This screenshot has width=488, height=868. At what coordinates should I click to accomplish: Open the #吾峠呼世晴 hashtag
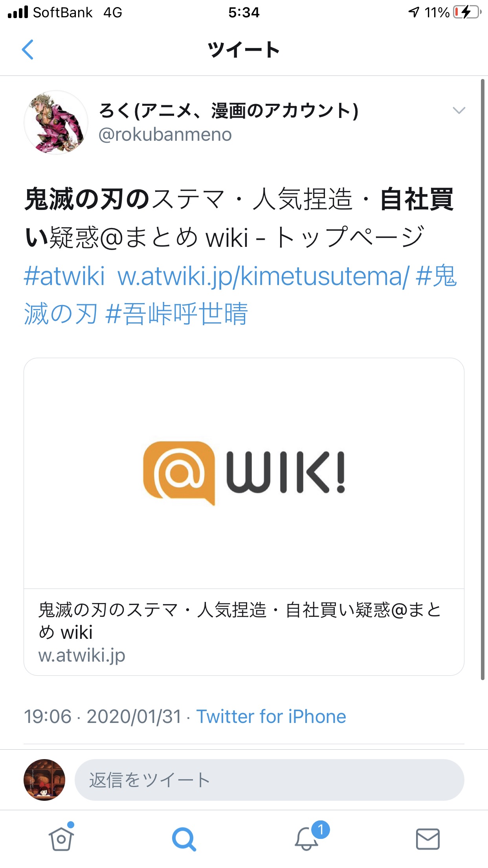click(177, 314)
